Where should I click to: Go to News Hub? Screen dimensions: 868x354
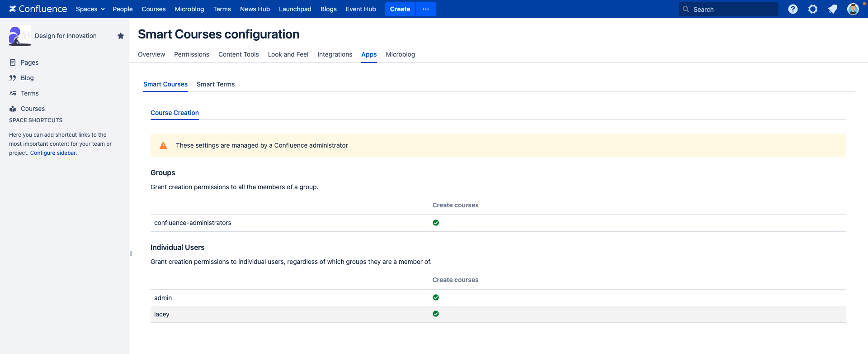(x=255, y=9)
